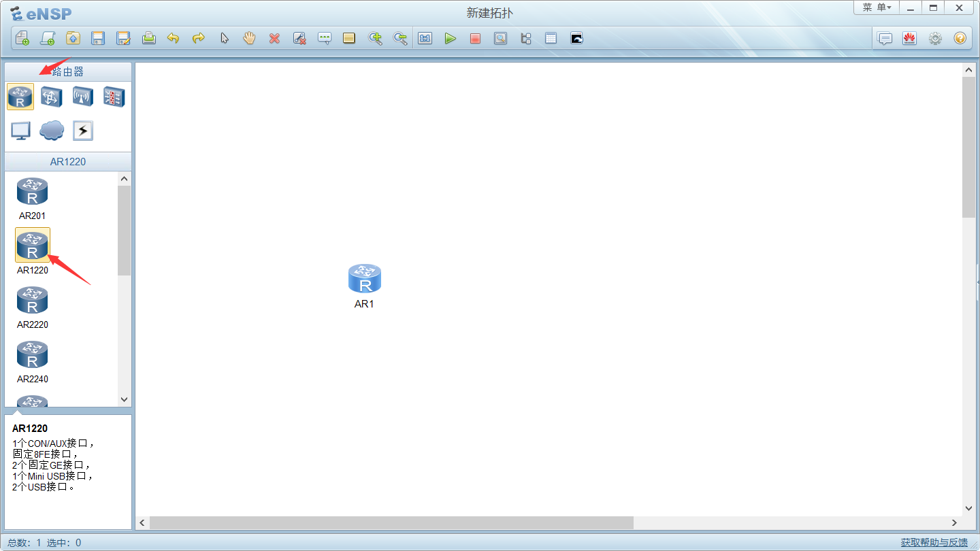Viewport: 980px width, 551px height.
Task: Create a new topology from the toolbar
Action: tap(22, 38)
